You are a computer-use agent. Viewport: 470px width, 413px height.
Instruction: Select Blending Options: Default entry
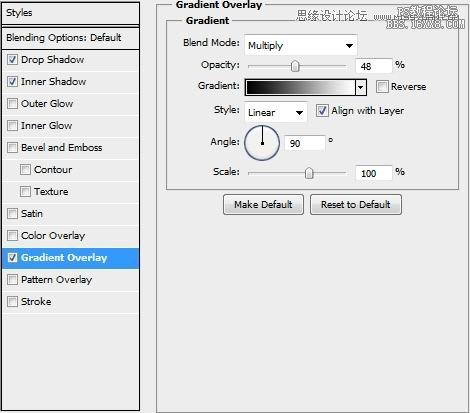pyautogui.click(x=70, y=38)
